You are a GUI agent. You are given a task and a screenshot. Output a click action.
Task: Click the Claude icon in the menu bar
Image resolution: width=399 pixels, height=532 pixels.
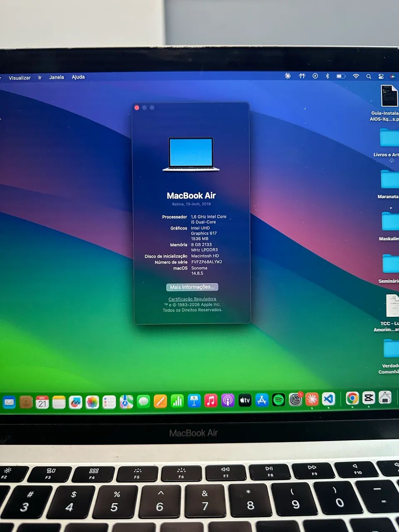pyautogui.click(x=288, y=76)
